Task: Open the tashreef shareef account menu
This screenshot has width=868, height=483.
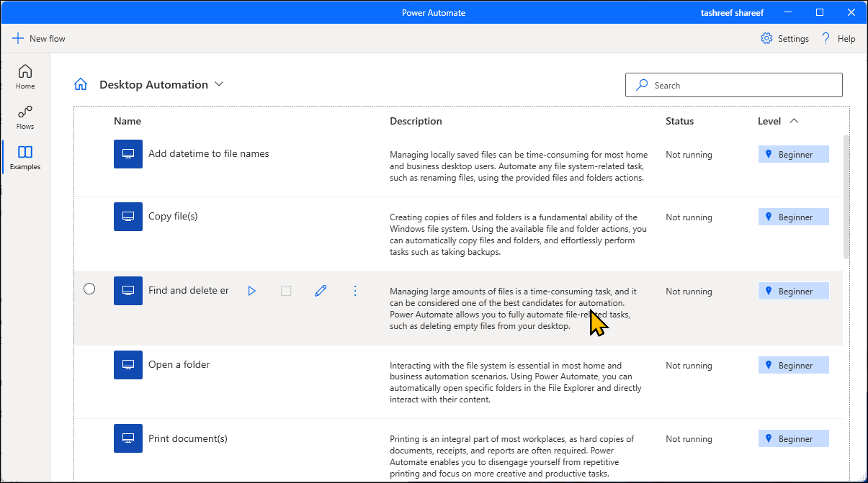Action: point(732,12)
